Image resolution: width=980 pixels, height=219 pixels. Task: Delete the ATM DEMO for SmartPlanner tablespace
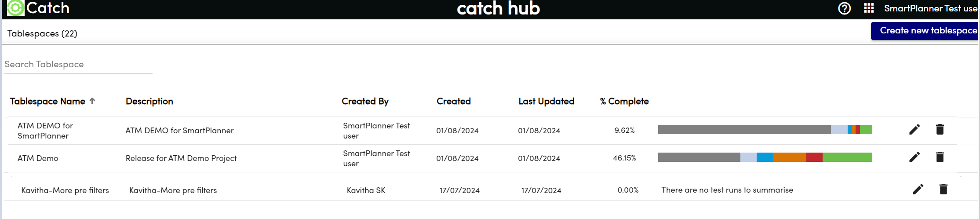(940, 130)
